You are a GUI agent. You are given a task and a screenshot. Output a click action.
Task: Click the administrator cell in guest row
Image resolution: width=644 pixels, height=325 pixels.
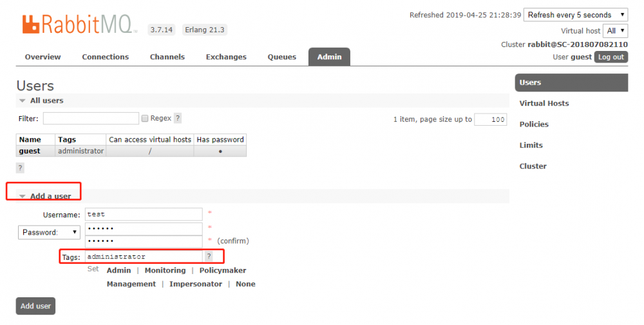click(x=80, y=151)
